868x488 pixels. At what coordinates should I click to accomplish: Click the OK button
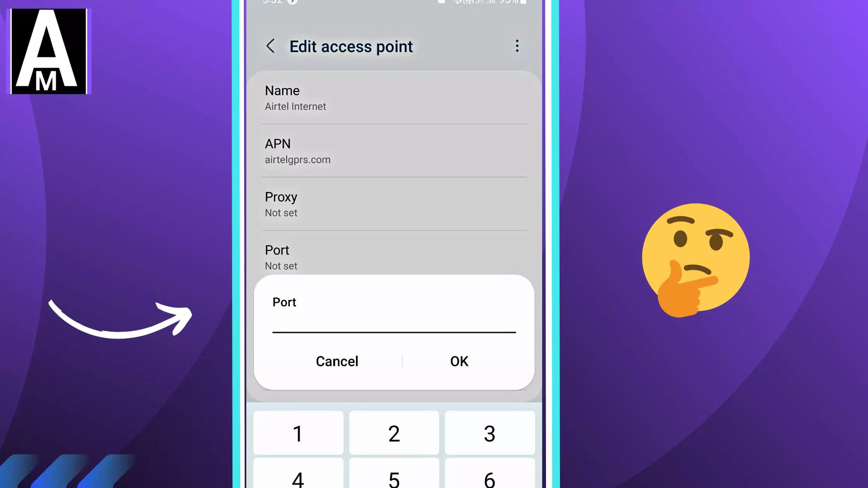point(458,361)
